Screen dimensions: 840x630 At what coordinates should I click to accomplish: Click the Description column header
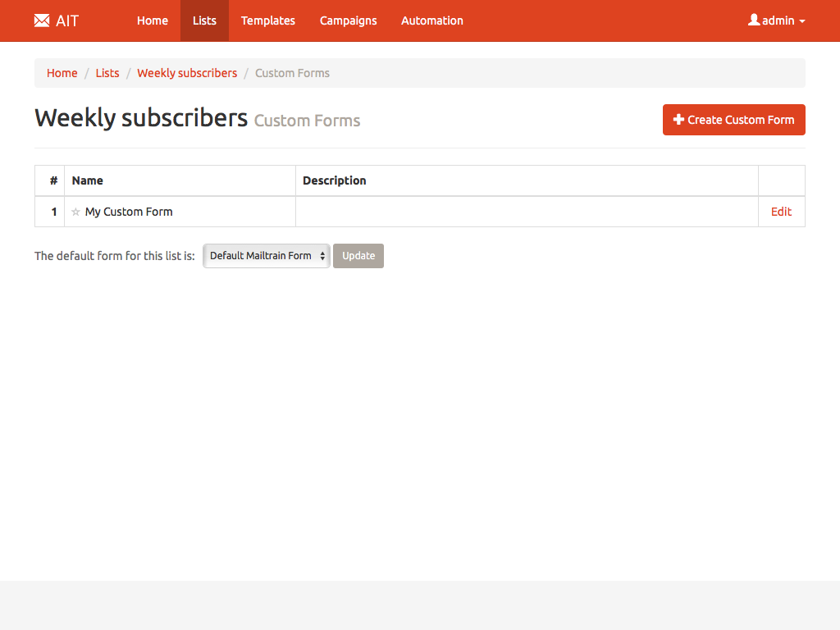335,180
